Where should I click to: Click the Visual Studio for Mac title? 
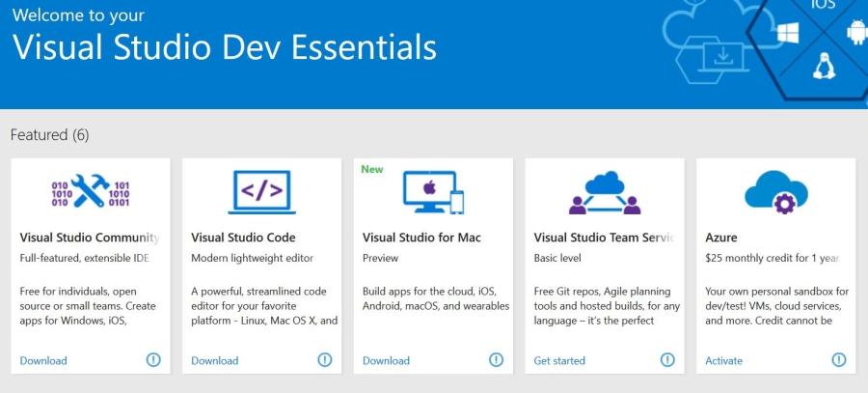click(x=421, y=238)
